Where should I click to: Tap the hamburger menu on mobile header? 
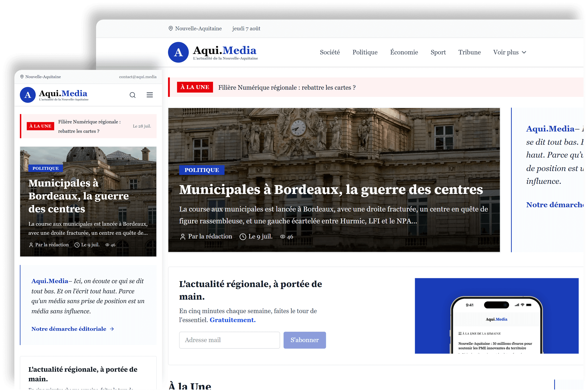(149, 95)
